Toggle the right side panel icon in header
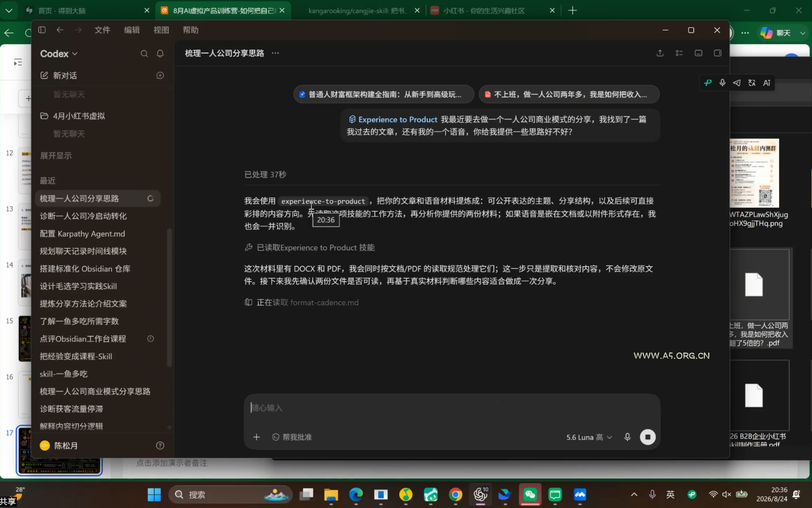 click(x=718, y=53)
